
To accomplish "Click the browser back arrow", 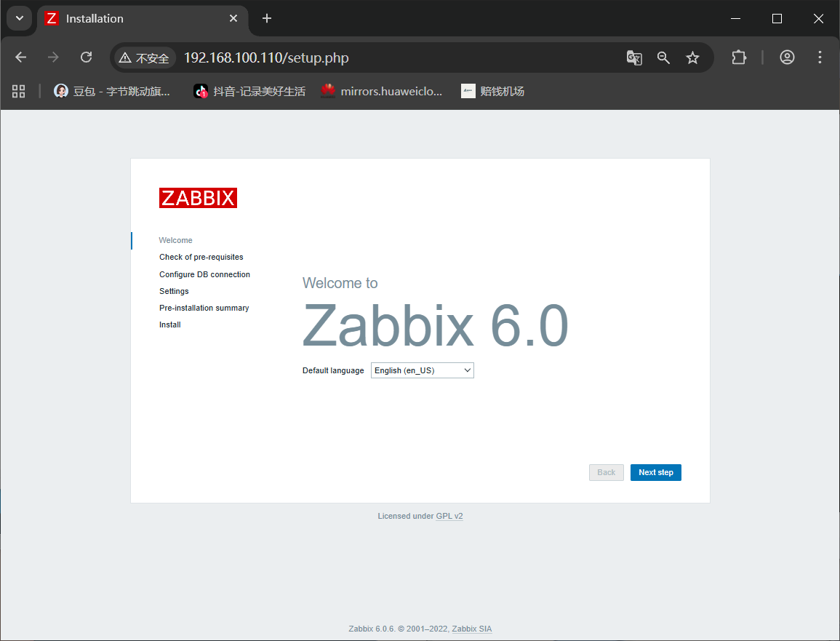I will [x=21, y=57].
